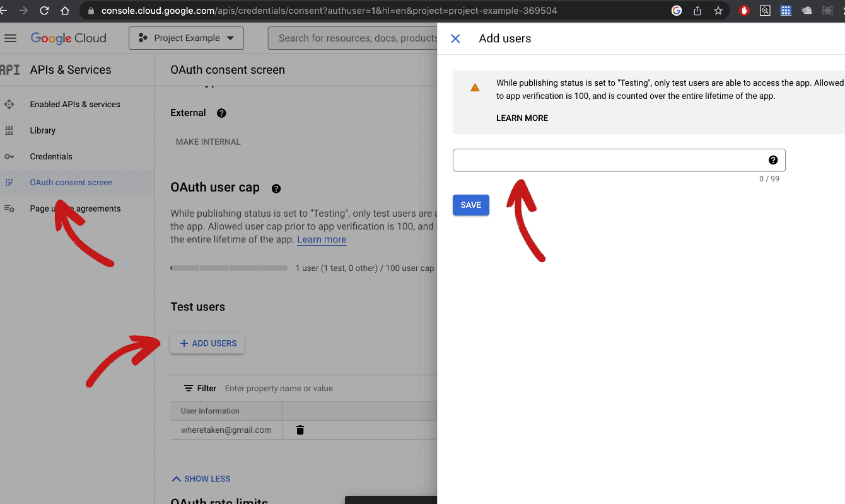845x504 pixels.
Task: Click the help icon next to External
Action: [221, 113]
